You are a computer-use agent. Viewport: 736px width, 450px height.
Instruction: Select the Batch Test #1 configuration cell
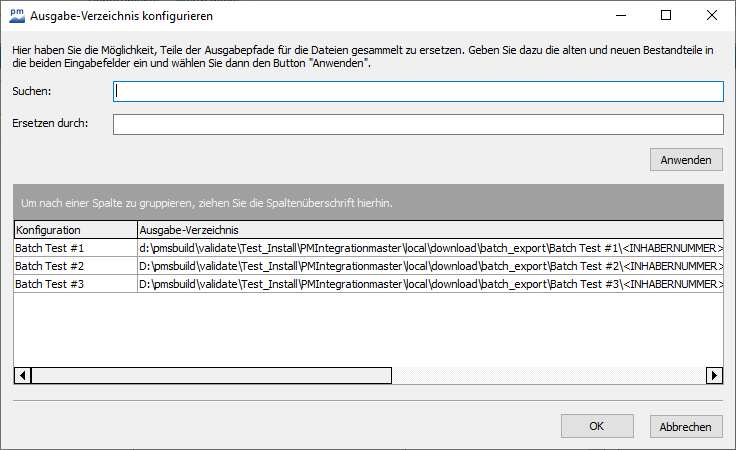[x=74, y=248]
